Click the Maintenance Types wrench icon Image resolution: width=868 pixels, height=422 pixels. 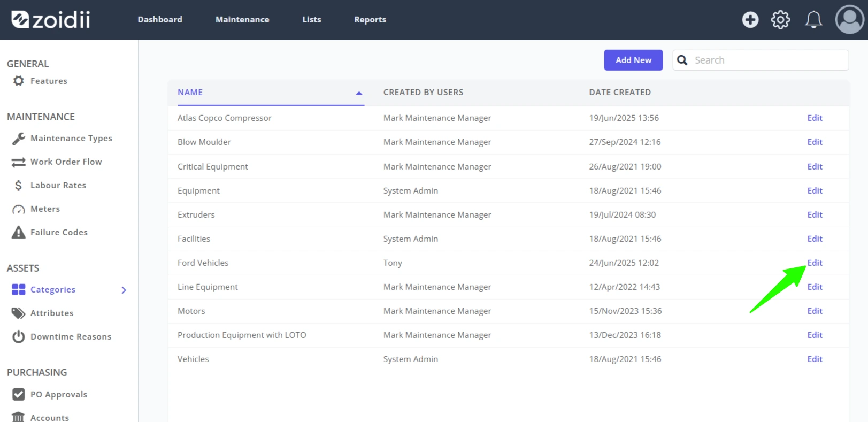click(19, 139)
